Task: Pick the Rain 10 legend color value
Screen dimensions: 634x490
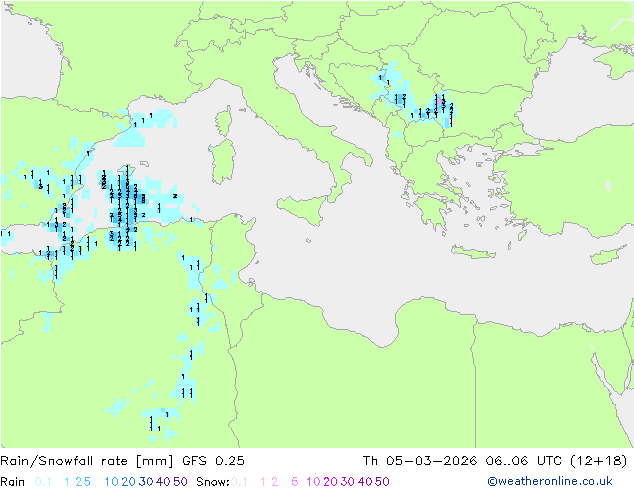Action: (x=111, y=482)
